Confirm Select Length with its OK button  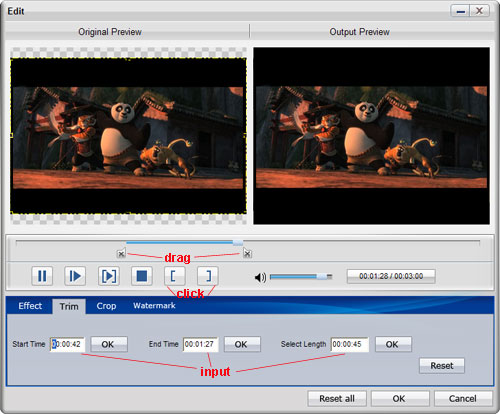click(x=393, y=344)
